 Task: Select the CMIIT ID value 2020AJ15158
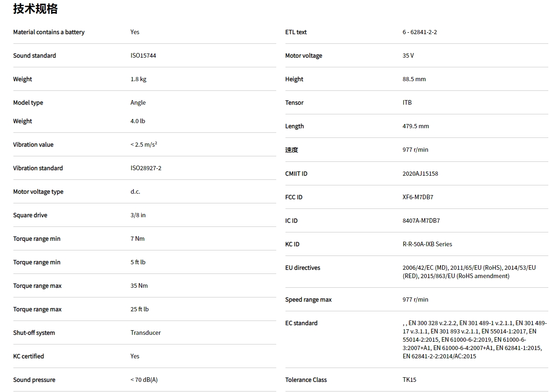(x=420, y=174)
